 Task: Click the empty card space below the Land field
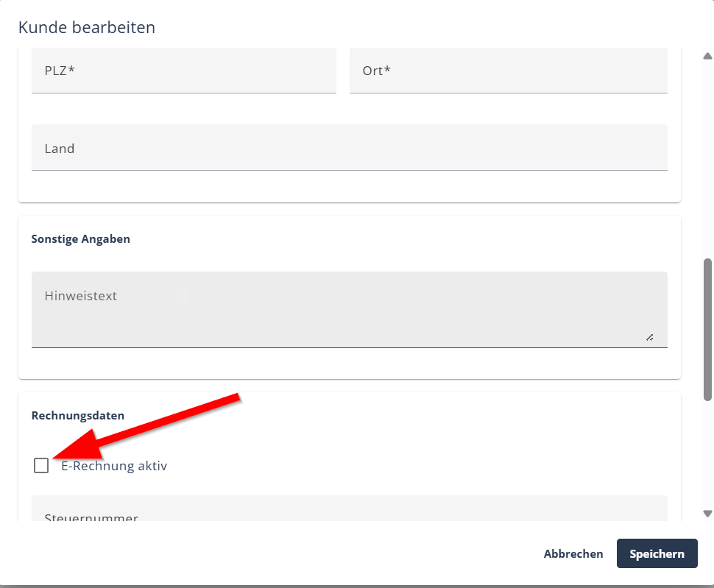click(x=349, y=187)
